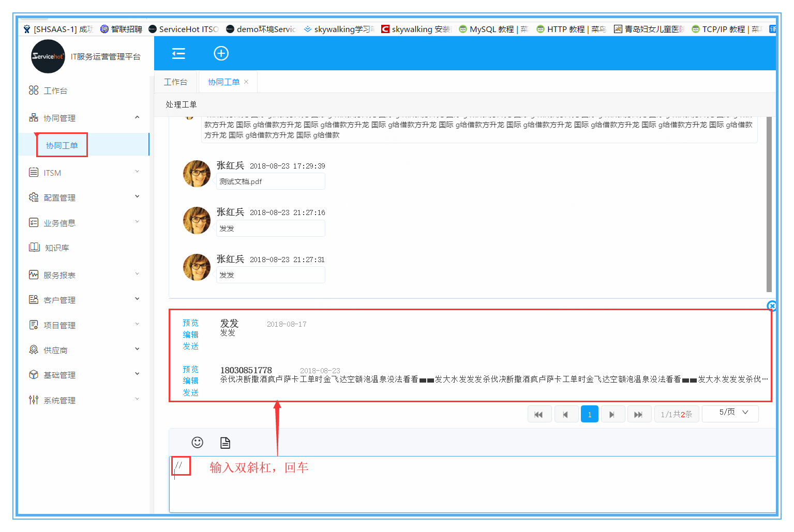Screen dimensions: 794x532
Task: Go to the next page arrow
Action: (x=611, y=414)
